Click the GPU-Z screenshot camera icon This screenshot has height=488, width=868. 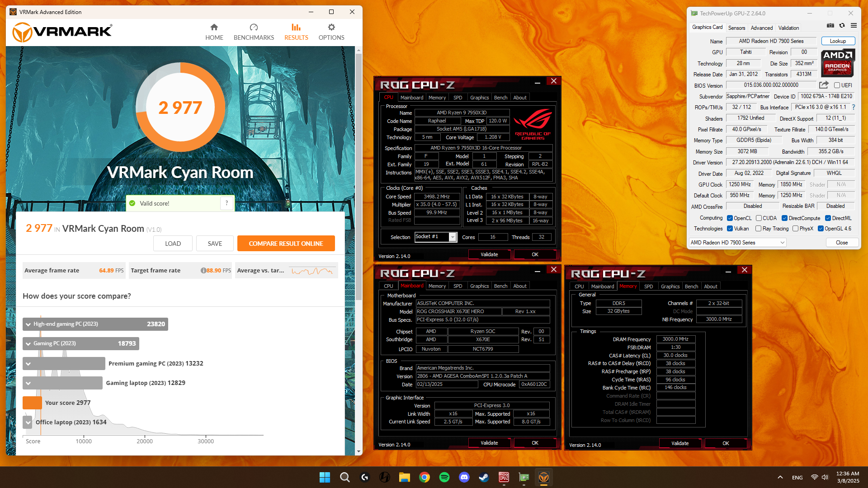tap(830, 26)
